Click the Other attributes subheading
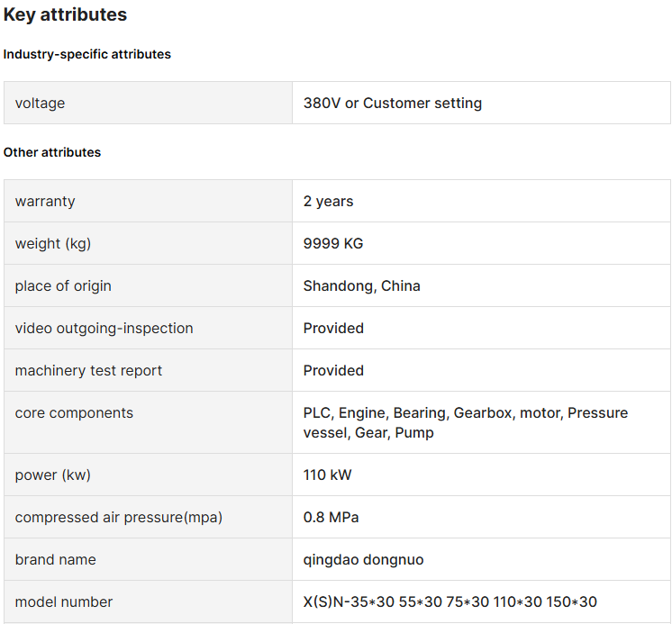672x624 pixels. pos(52,152)
